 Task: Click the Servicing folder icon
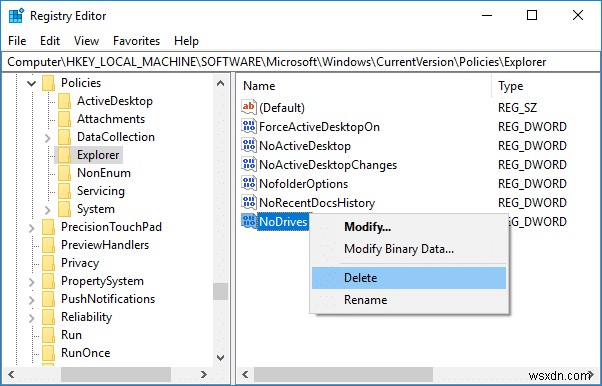(64, 191)
